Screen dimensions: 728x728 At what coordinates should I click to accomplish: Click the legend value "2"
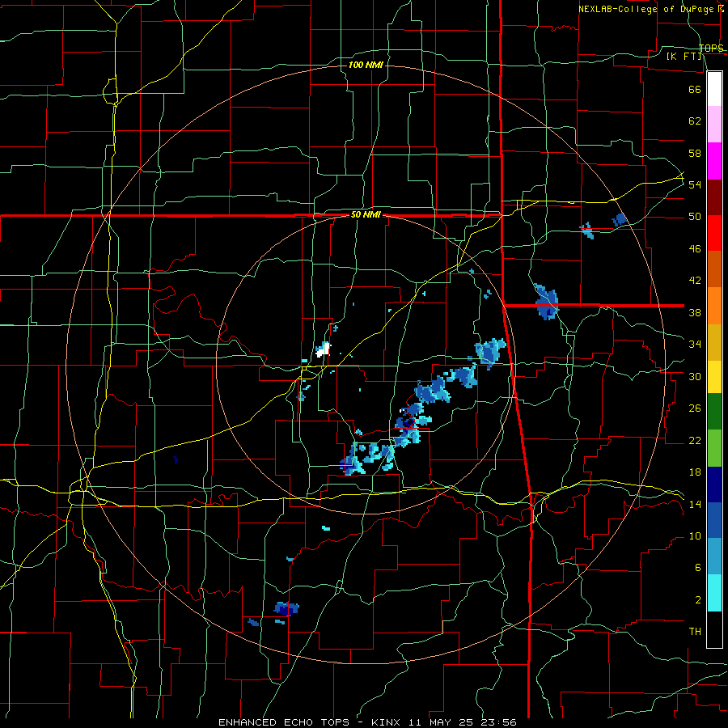click(x=697, y=600)
